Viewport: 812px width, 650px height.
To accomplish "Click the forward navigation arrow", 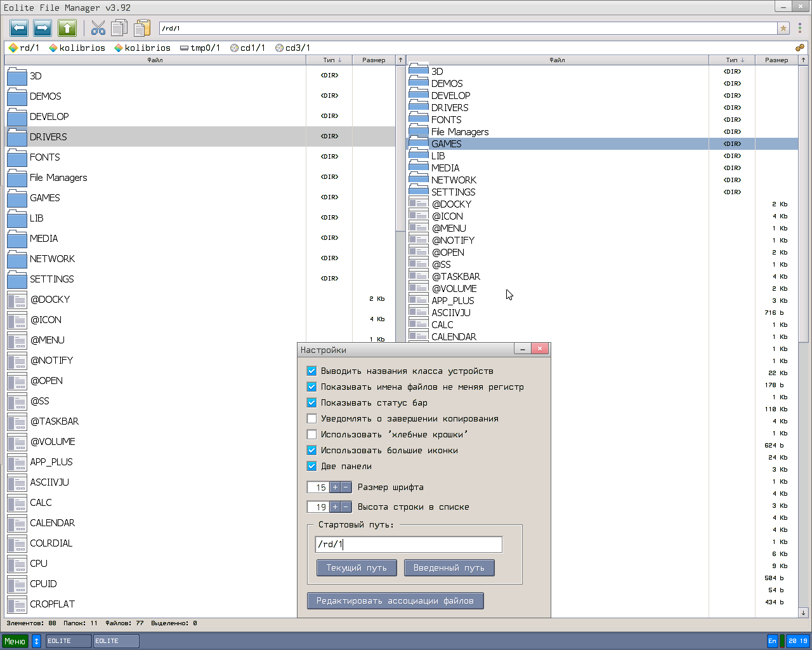I will [x=42, y=28].
